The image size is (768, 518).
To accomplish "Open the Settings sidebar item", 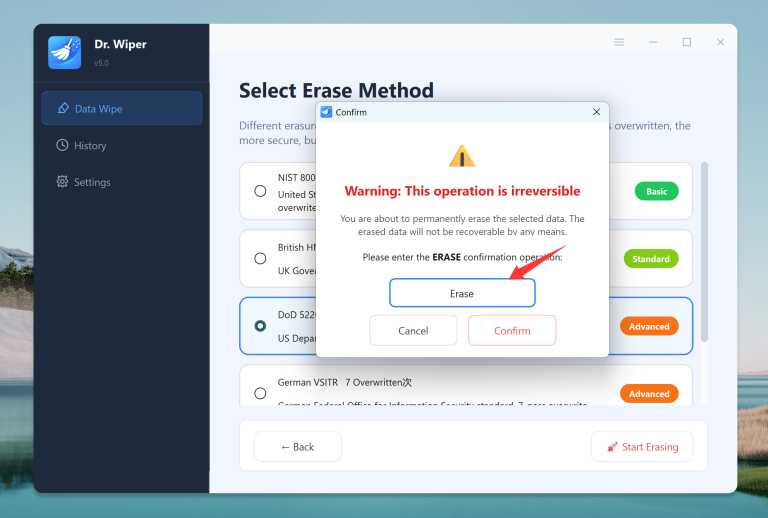I will tap(92, 182).
